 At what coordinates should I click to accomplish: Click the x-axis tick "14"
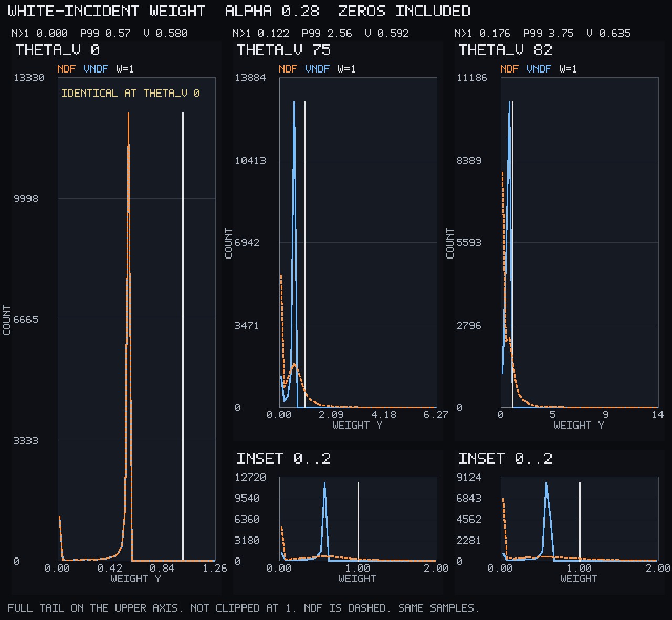pos(658,415)
